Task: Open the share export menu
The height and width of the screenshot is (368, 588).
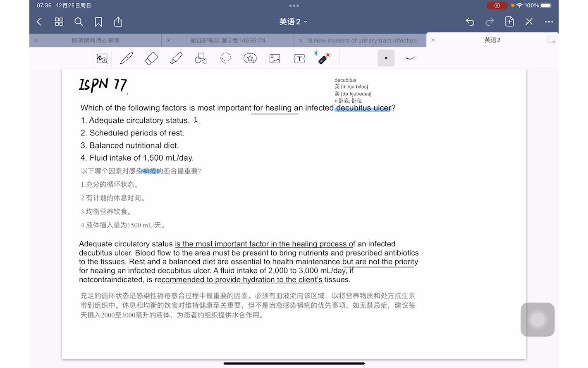Action: (x=118, y=22)
